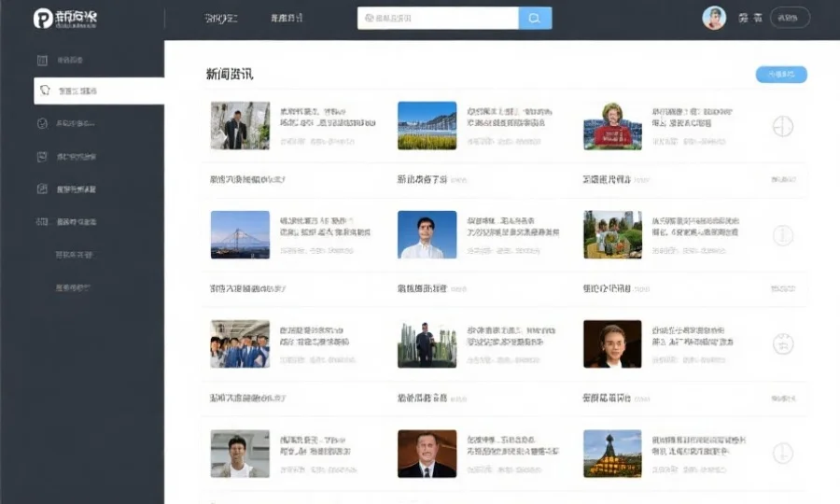Screen dimensions: 840x504
Task: Click the circle icon right of the illuminated tower story
Action: [783, 453]
